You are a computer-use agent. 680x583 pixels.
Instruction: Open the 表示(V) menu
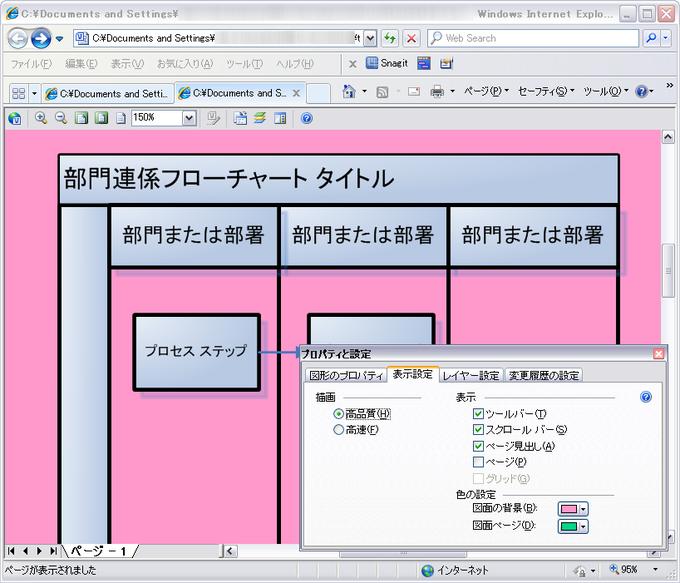pyautogui.click(x=127, y=64)
